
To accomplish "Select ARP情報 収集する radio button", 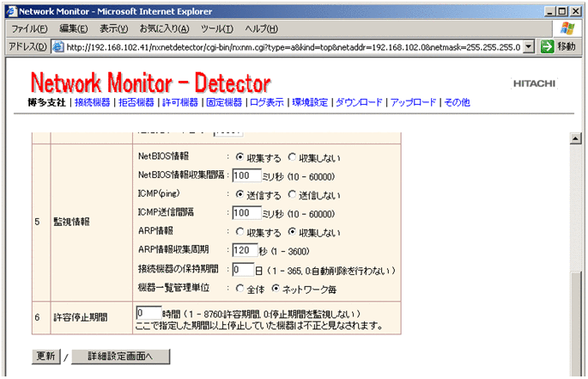I will [239, 232].
